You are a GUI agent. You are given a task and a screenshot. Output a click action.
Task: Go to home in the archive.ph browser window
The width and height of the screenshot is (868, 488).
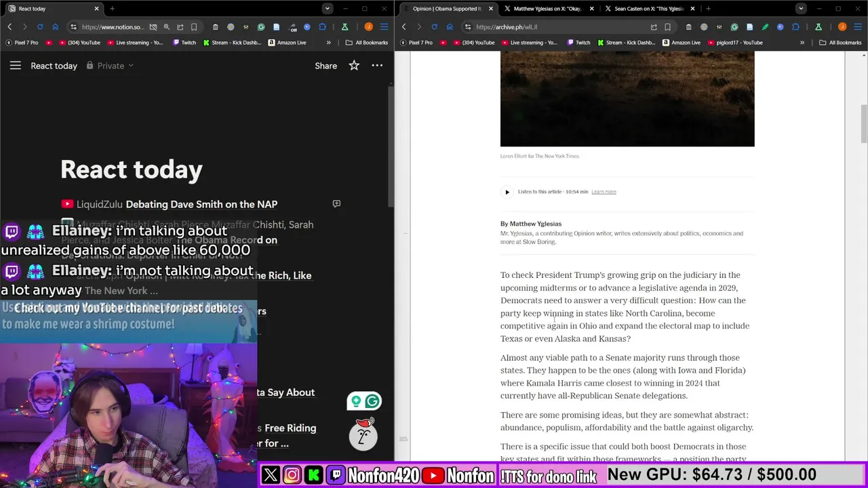coord(450,27)
